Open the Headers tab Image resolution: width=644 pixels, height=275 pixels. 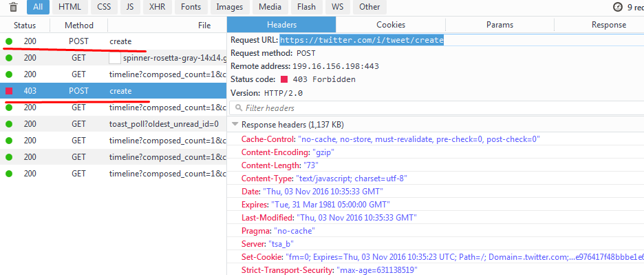(282, 25)
